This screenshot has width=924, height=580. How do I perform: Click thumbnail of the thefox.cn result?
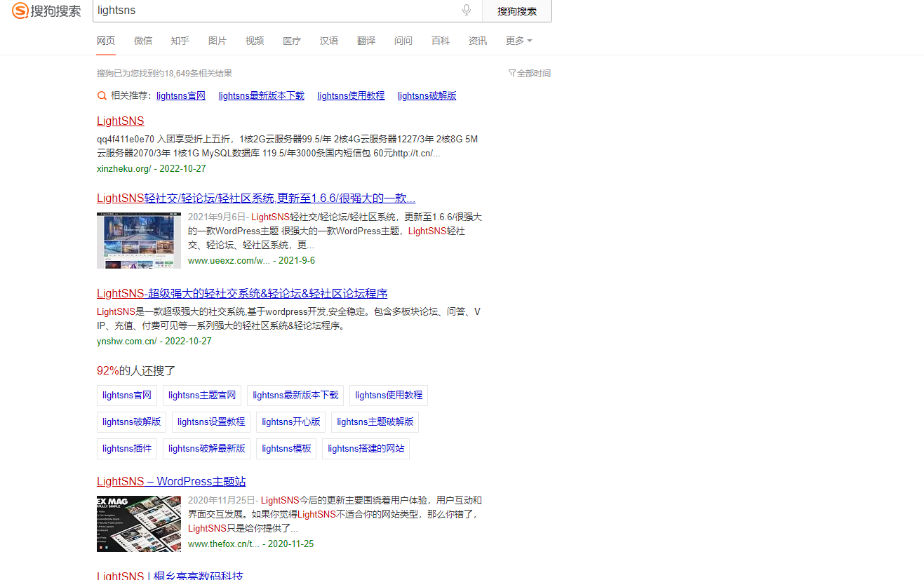click(x=139, y=524)
